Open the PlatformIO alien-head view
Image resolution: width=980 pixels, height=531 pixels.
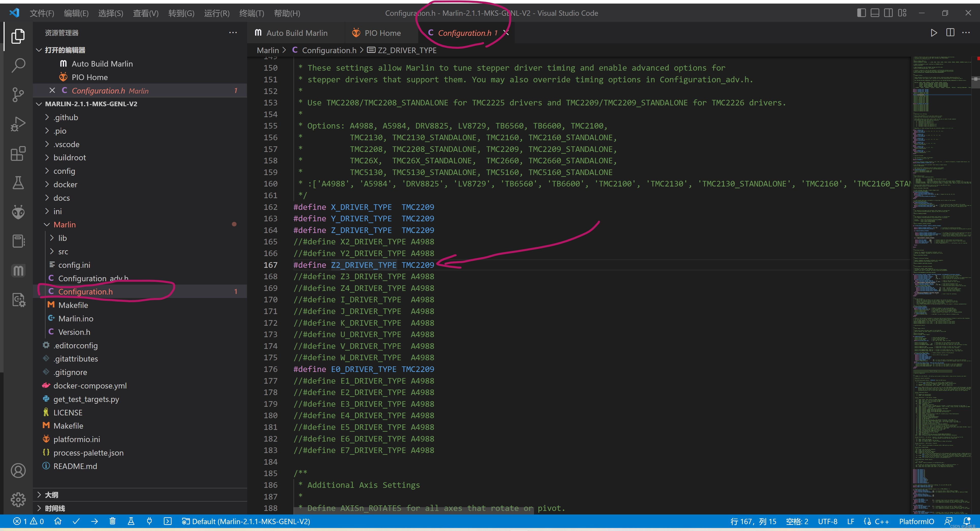point(18,212)
